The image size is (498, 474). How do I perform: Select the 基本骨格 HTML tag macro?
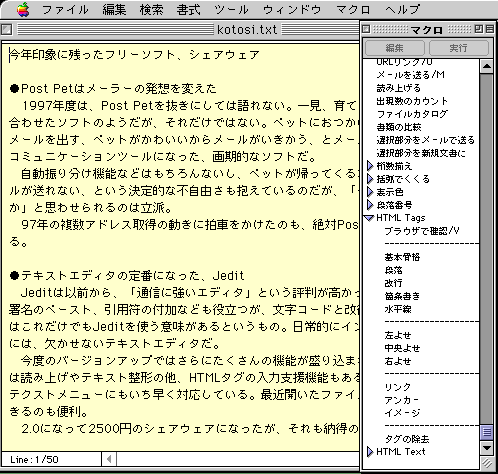pos(402,257)
